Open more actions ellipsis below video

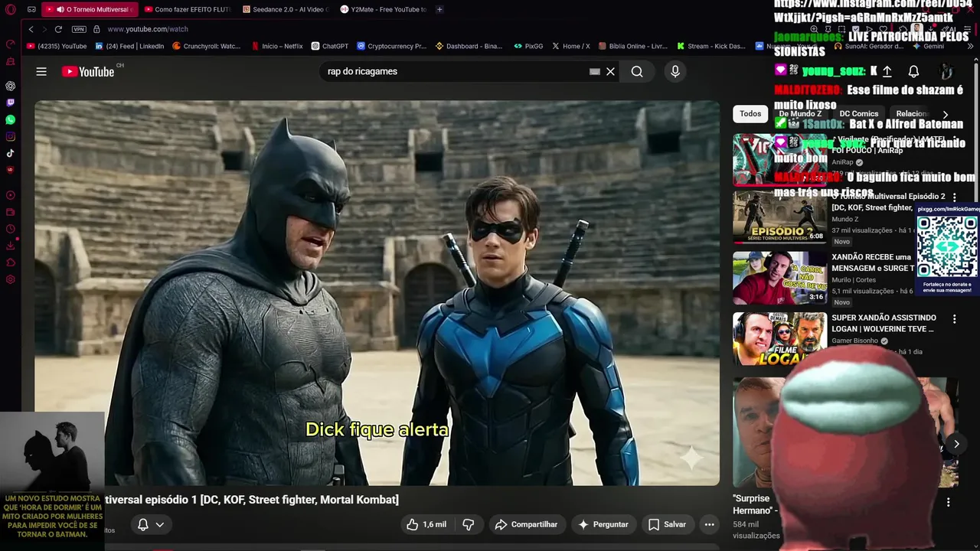click(710, 524)
